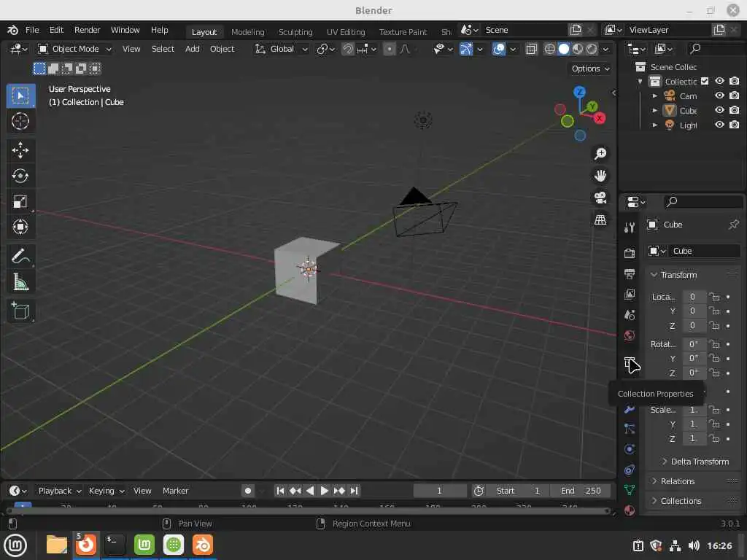This screenshot has width=747, height=560.
Task: Expand the Camera item in outliner
Action: point(654,96)
